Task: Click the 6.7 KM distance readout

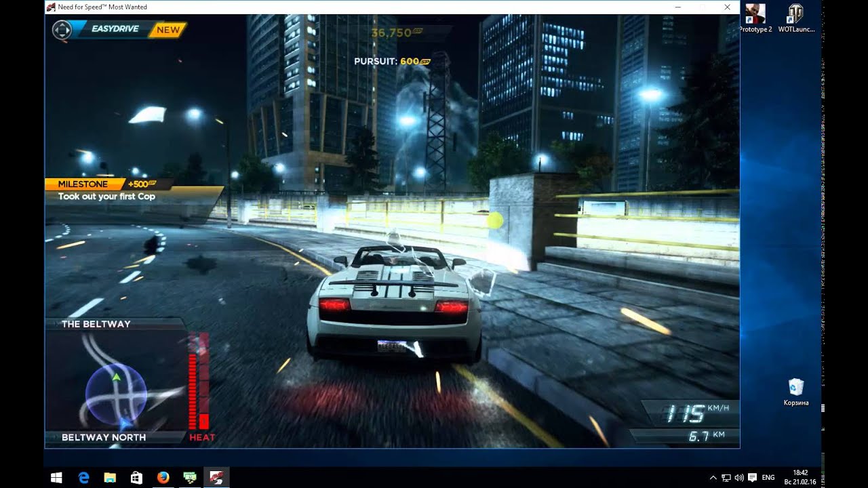Action: pyautogui.click(x=707, y=436)
